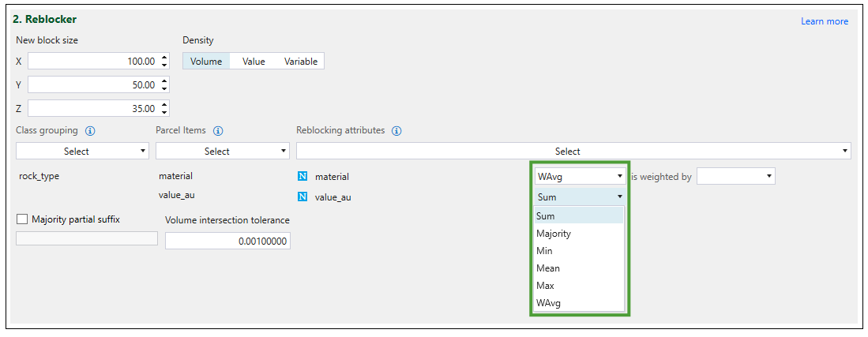Pick WAvg in the open dropdown list
The width and height of the screenshot is (868, 337).
click(549, 303)
